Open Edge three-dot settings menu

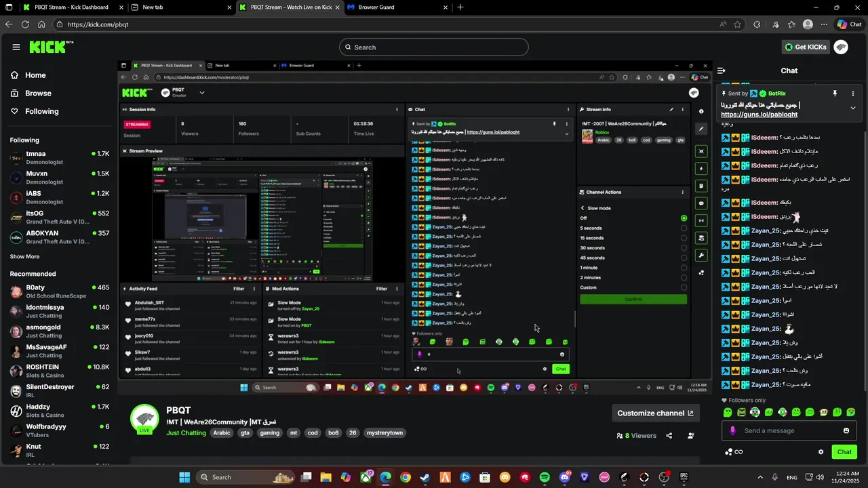[x=825, y=24]
